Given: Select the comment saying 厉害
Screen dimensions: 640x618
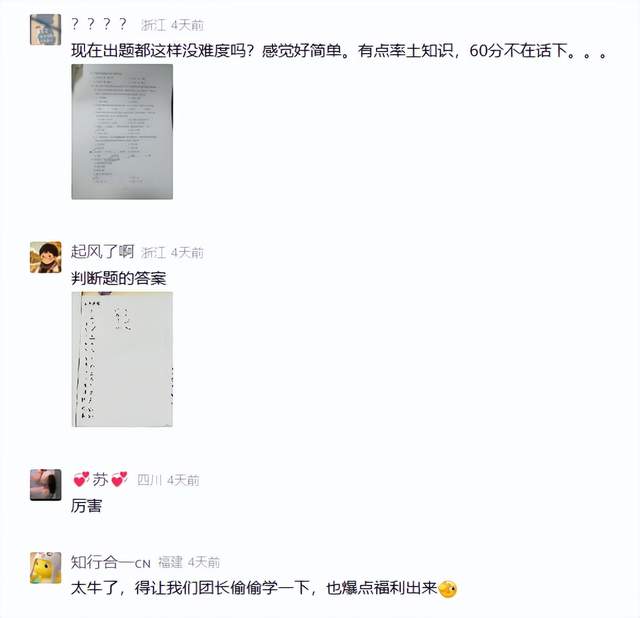Looking at the screenshot, I should [86, 506].
